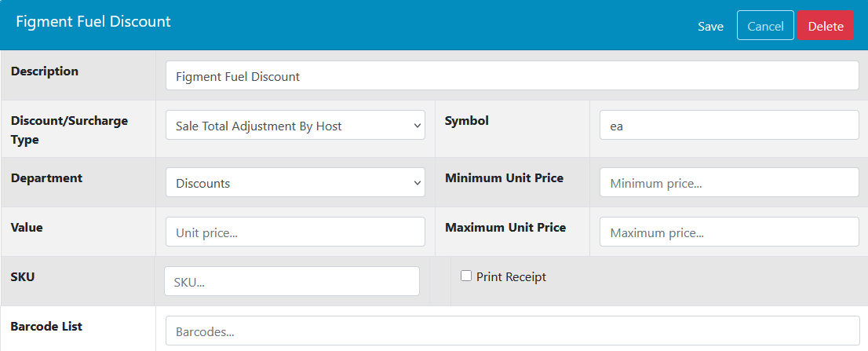Click the Description label

pyautogui.click(x=45, y=71)
